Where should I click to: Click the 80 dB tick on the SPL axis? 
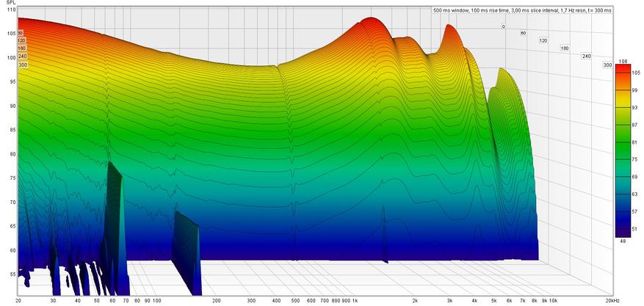[x=13, y=155]
